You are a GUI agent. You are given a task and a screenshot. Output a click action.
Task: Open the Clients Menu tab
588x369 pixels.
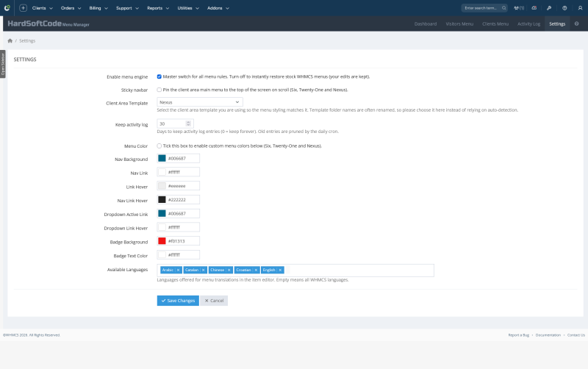tap(495, 24)
